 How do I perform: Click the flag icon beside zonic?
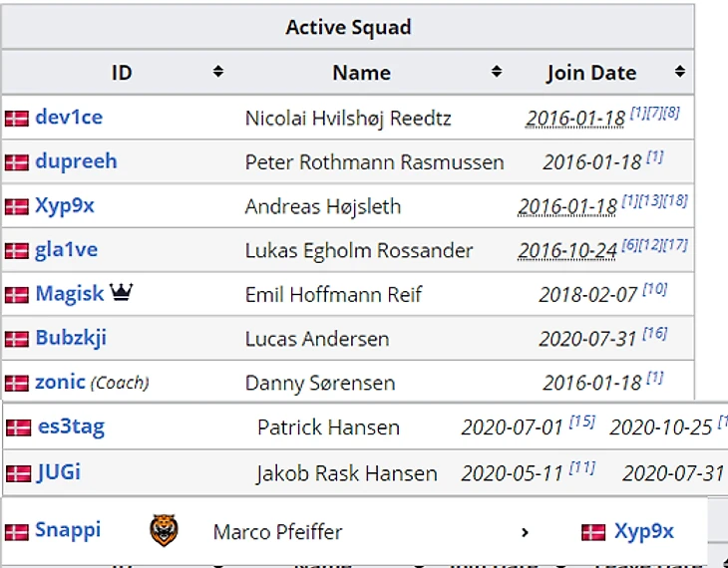click(16, 383)
